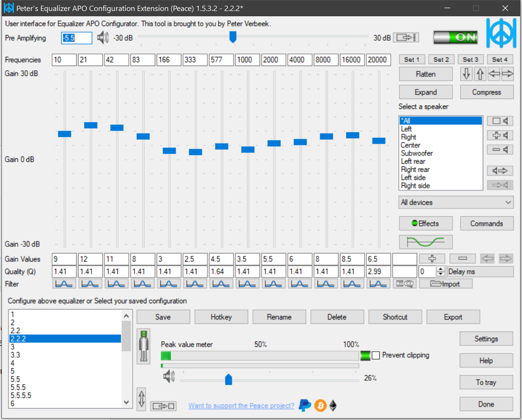The height and width of the screenshot is (420, 522).
Task: Open the frequency response graph button
Action: 425,242
